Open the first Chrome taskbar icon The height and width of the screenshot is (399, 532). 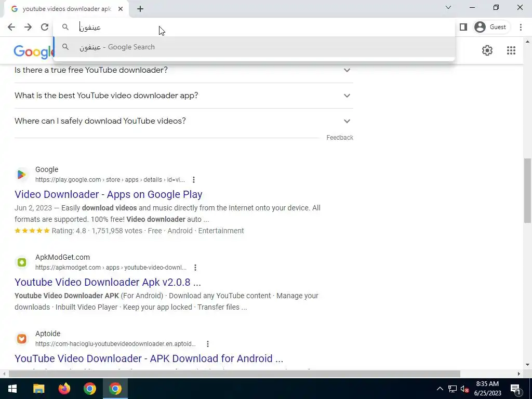click(x=90, y=389)
